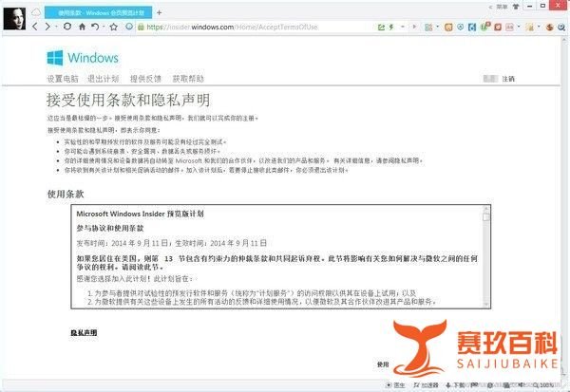The height and width of the screenshot is (392, 570).
Task: Open the dropdown next to the lightning icon
Action: pos(403,27)
